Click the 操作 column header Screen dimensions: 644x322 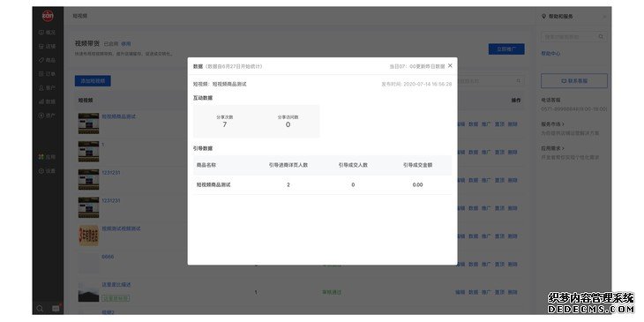516,101
